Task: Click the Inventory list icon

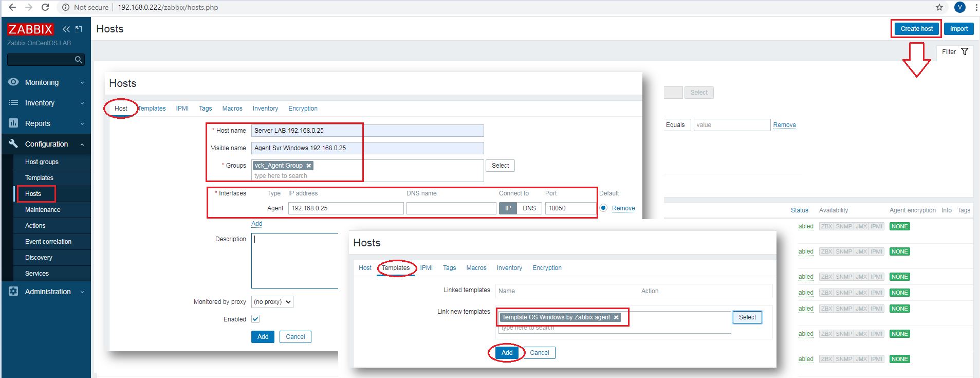Action: point(13,103)
